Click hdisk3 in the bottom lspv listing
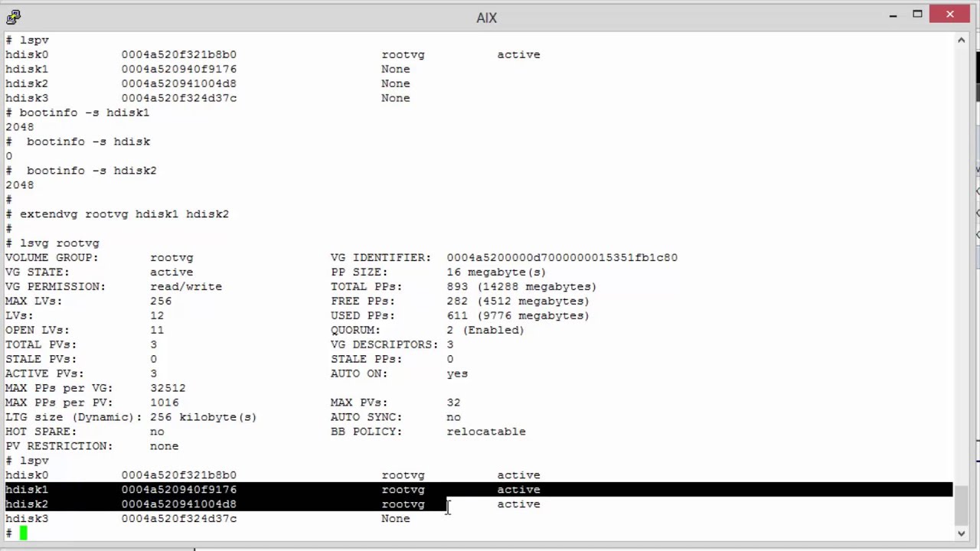980x551 pixels. [26, 519]
